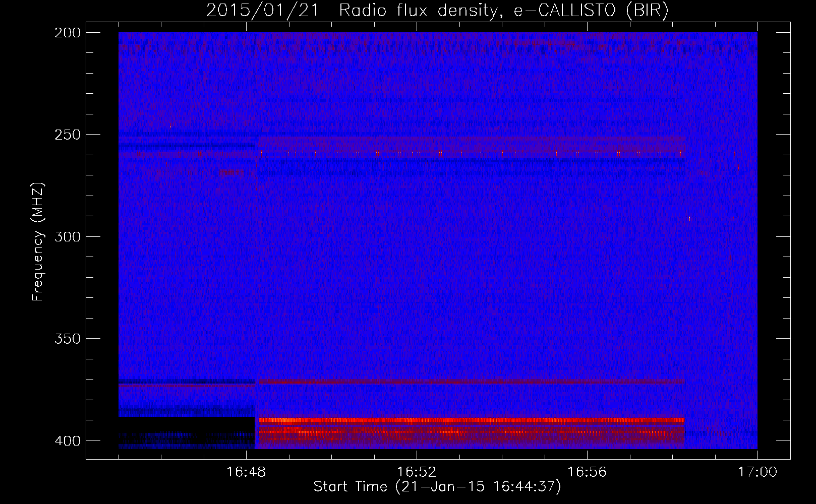Select the 350 frequency tick label

(x=67, y=339)
